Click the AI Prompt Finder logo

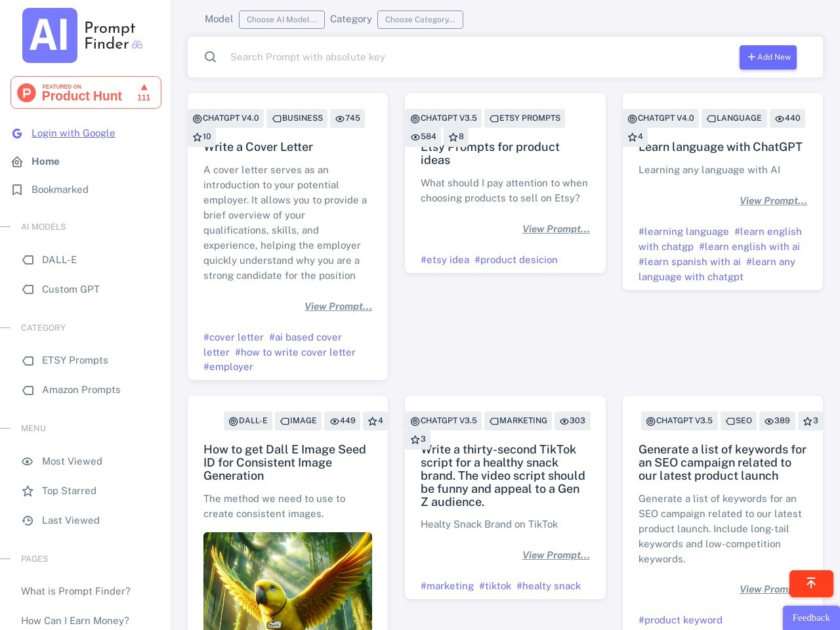coord(82,35)
